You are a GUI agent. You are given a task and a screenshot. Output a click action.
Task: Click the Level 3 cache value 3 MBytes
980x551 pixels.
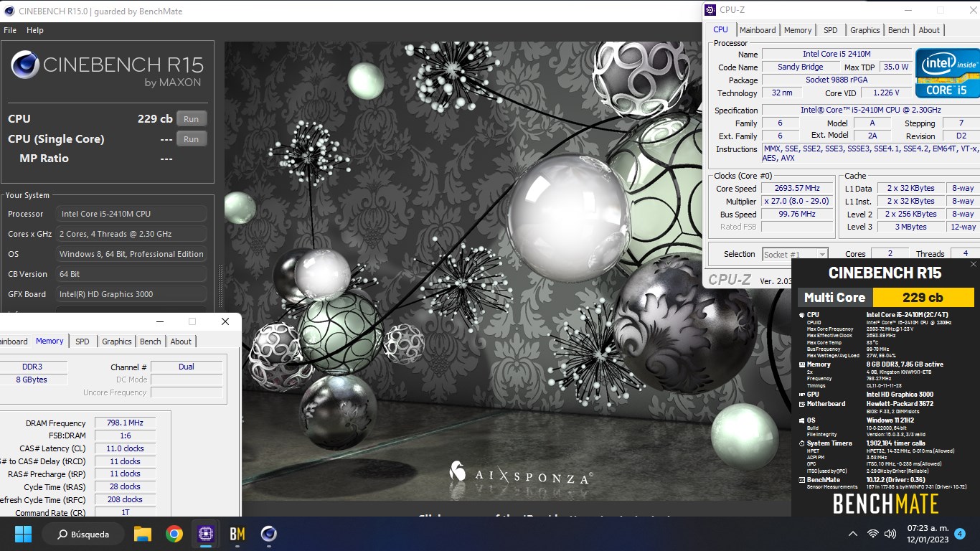pyautogui.click(x=910, y=227)
